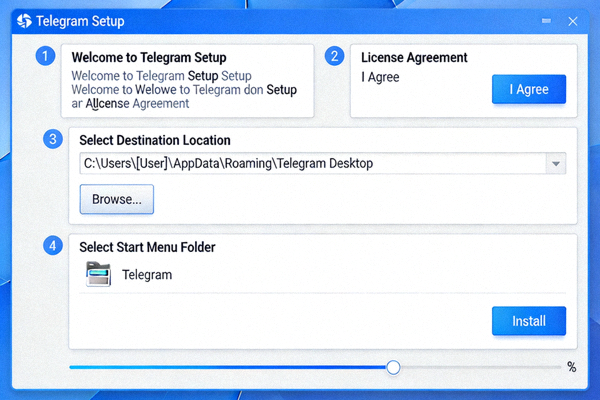
Task: Minimize the Telegram Setup window
Action: point(546,21)
